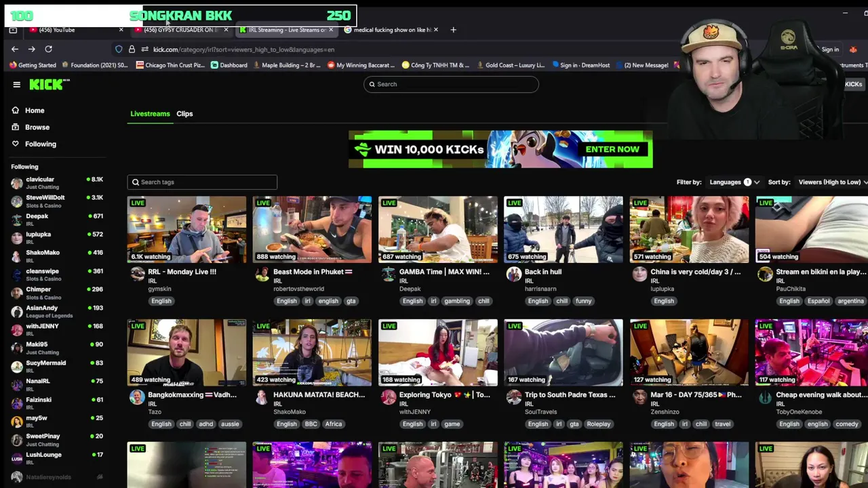Open clavicular's channel avatar in Following

(x=16, y=183)
